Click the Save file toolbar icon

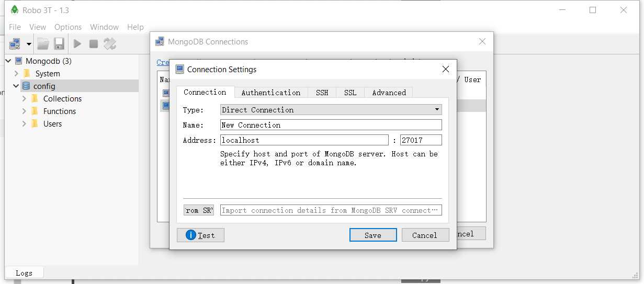(59, 43)
